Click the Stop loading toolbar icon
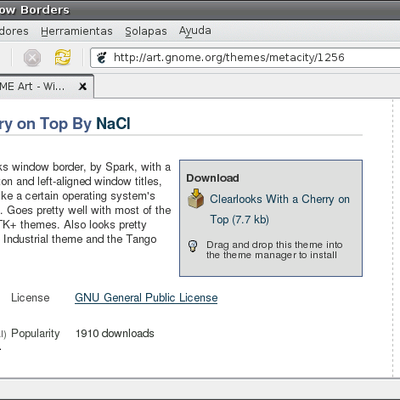 click(x=32, y=58)
